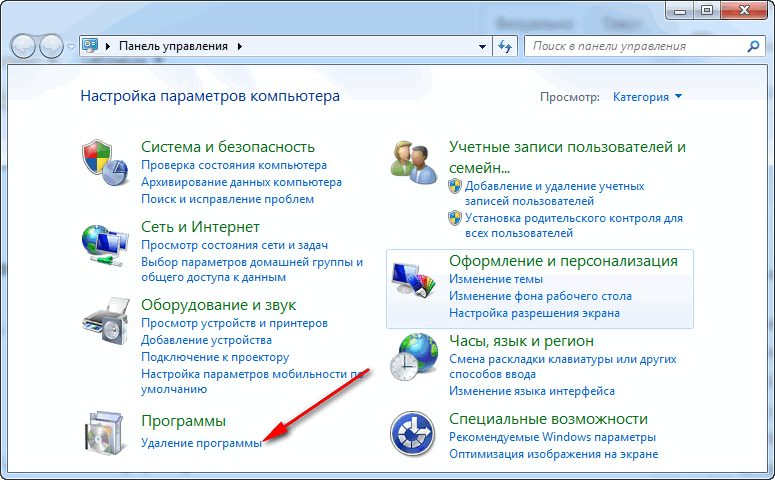Maximize the Control Panel window

point(707,10)
